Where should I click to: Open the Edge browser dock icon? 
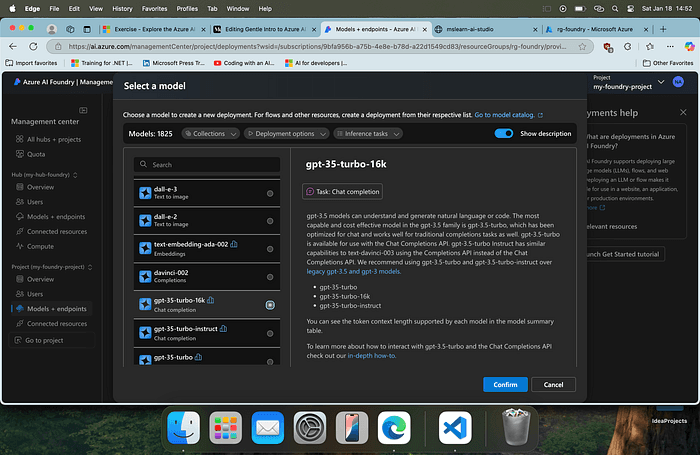pyautogui.click(x=394, y=428)
